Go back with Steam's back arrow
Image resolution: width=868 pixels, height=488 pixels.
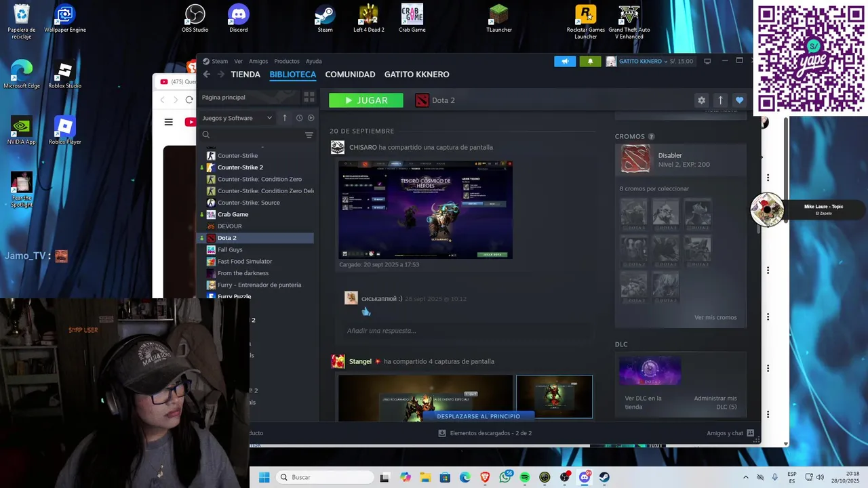207,75
